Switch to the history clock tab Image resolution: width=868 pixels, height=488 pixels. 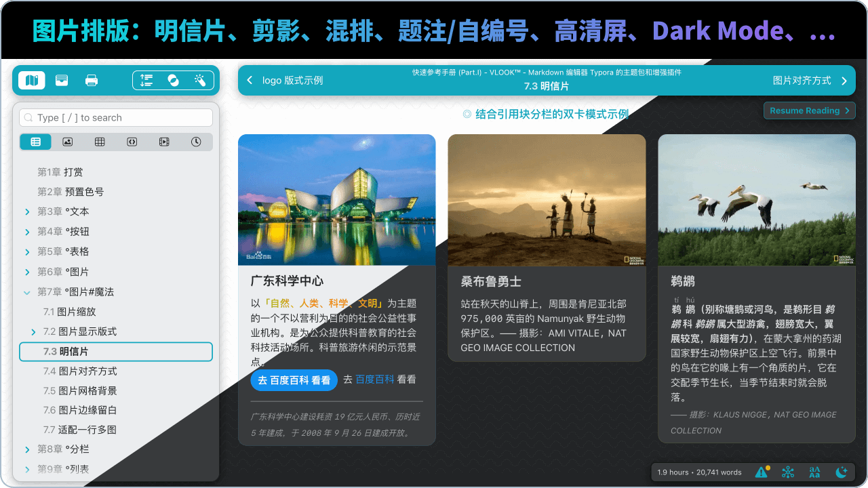(196, 142)
